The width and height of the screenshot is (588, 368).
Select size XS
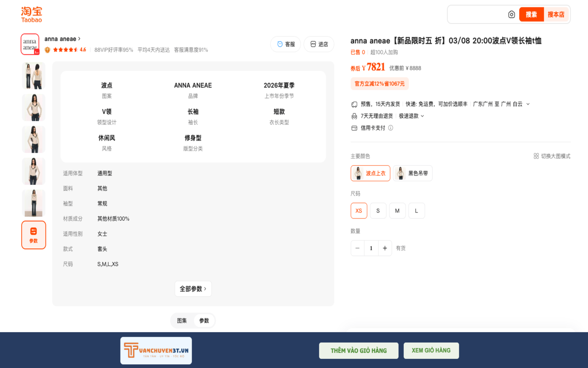click(359, 211)
